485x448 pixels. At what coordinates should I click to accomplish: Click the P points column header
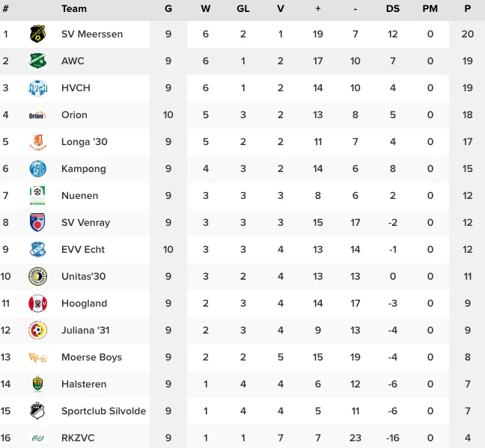(468, 8)
